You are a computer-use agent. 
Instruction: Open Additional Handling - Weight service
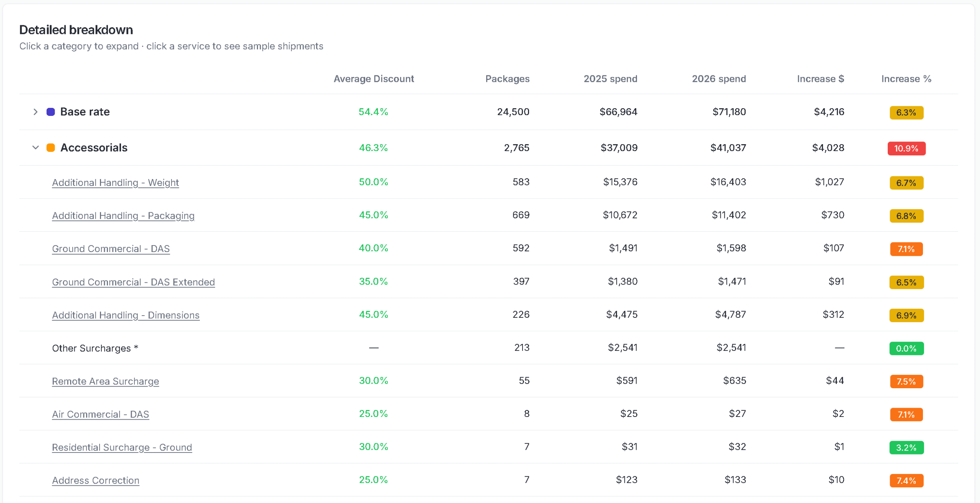click(115, 182)
